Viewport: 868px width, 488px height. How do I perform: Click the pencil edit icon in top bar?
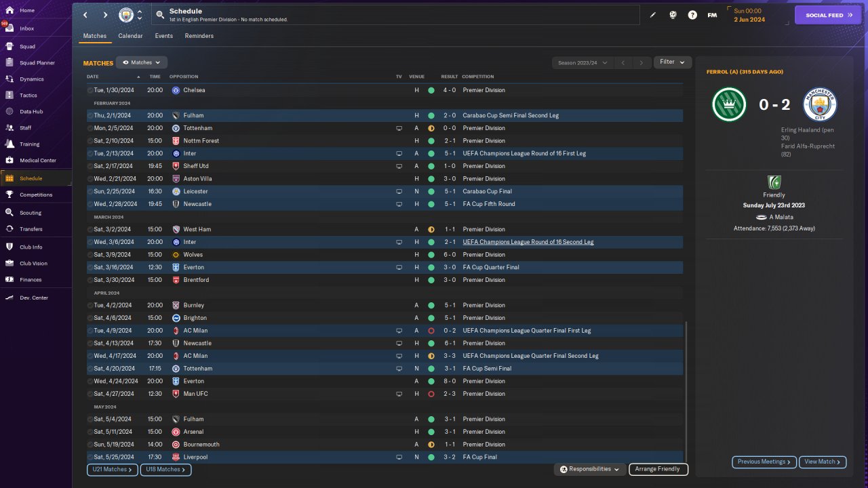(x=653, y=15)
